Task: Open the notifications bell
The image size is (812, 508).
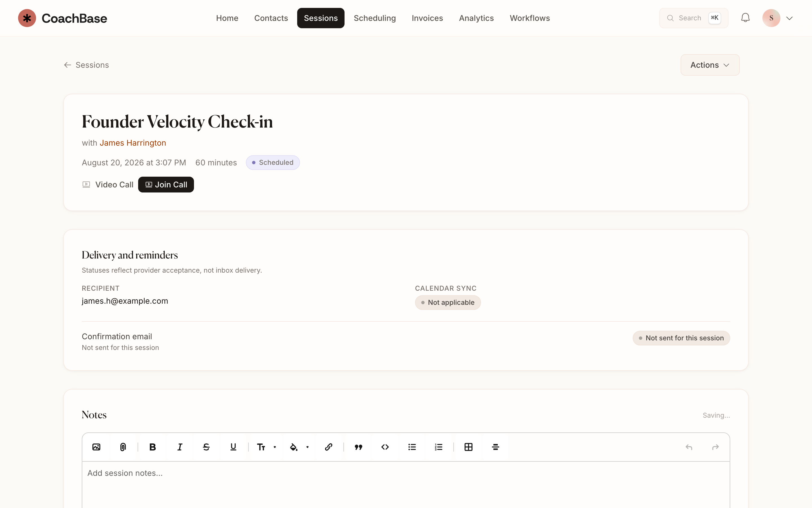Action: point(745,18)
